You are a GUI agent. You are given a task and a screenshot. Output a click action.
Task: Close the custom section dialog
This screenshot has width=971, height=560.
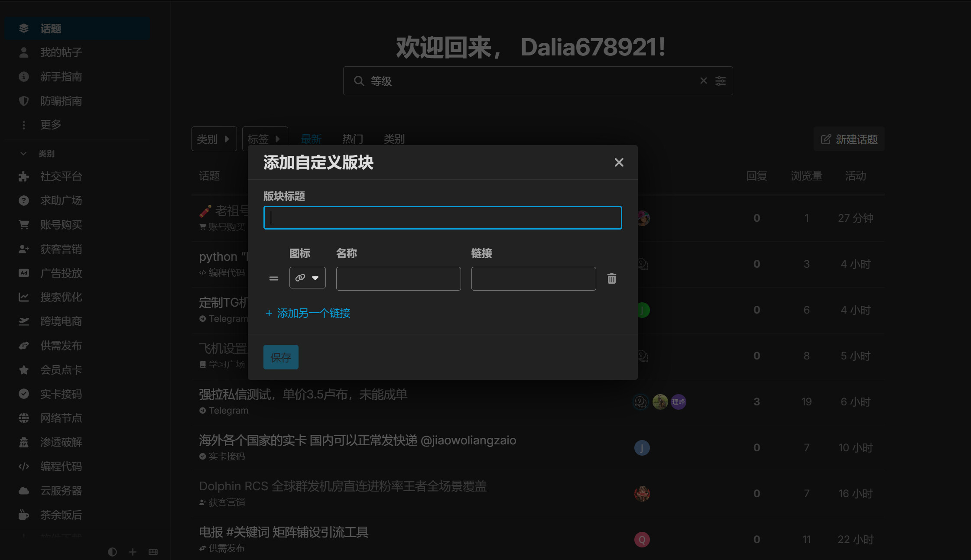(x=619, y=162)
